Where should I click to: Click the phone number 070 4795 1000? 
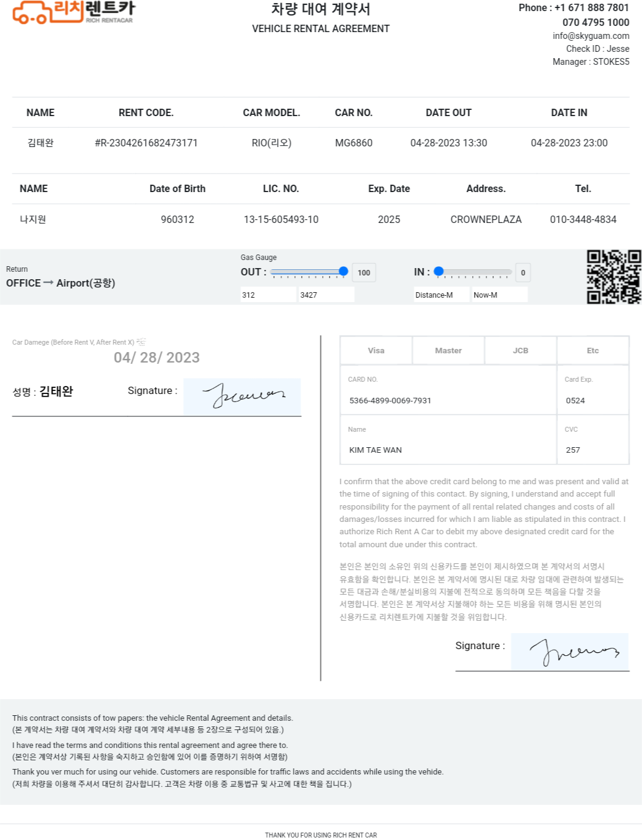(x=596, y=22)
